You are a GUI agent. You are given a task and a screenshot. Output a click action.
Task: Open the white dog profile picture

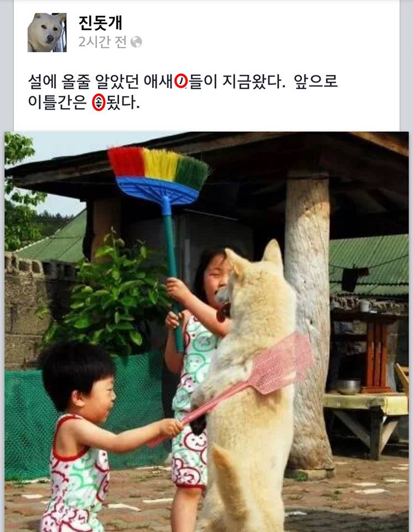[x=47, y=33]
